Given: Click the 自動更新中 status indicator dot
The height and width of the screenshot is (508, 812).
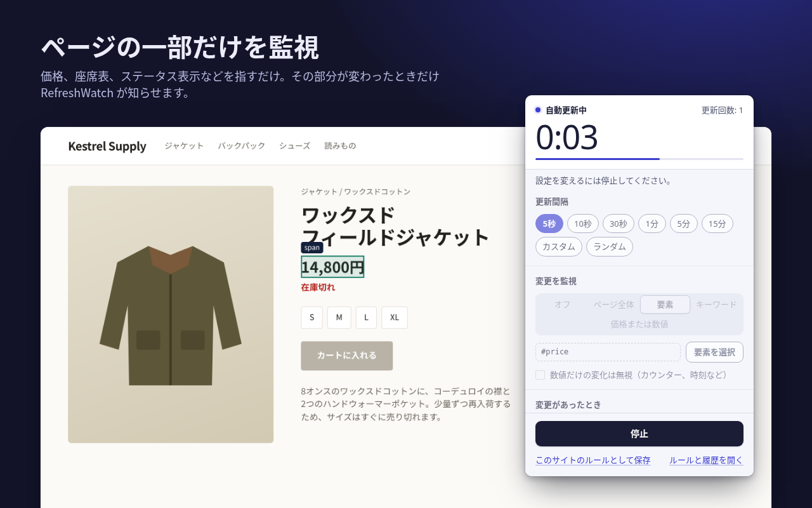Looking at the screenshot, I should coord(538,110).
